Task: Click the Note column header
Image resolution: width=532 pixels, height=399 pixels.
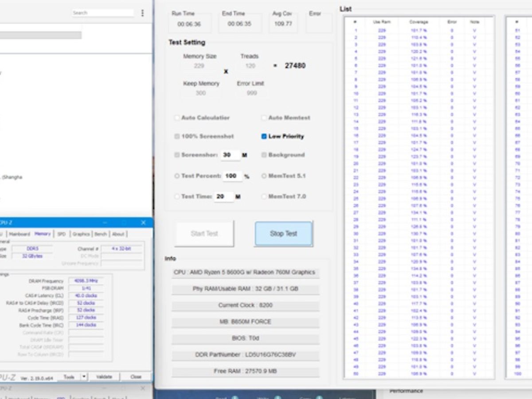Action: [475, 22]
